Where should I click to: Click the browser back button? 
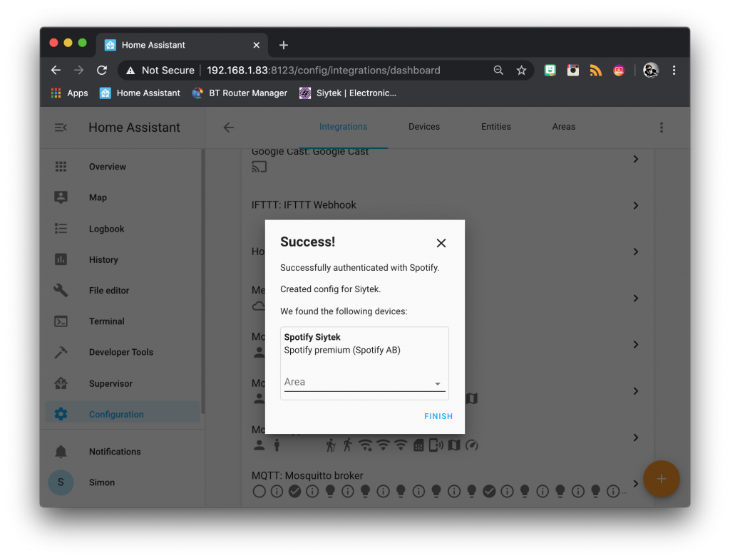pyautogui.click(x=56, y=71)
